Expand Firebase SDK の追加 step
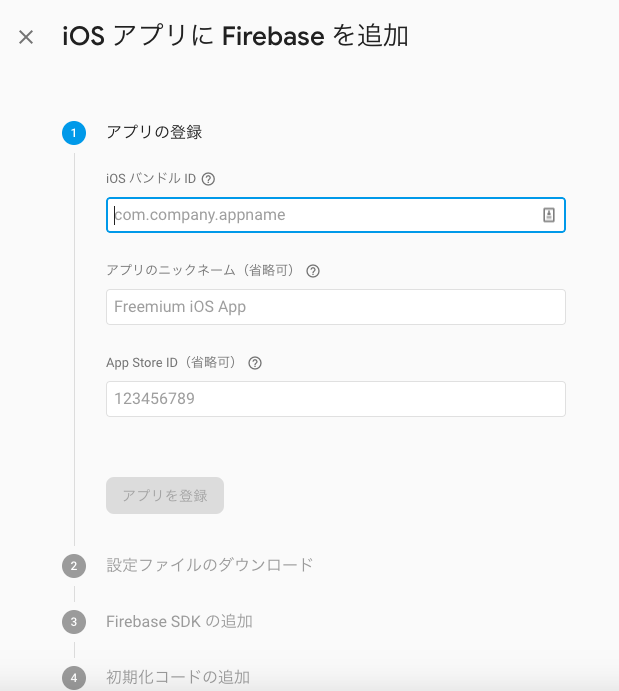Screen dimensions: 619x691 click(179, 621)
